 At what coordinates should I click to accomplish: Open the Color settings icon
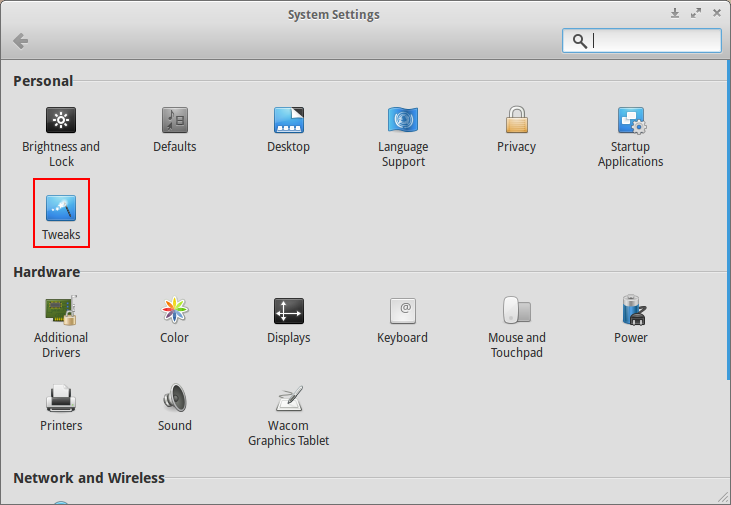tap(174, 310)
